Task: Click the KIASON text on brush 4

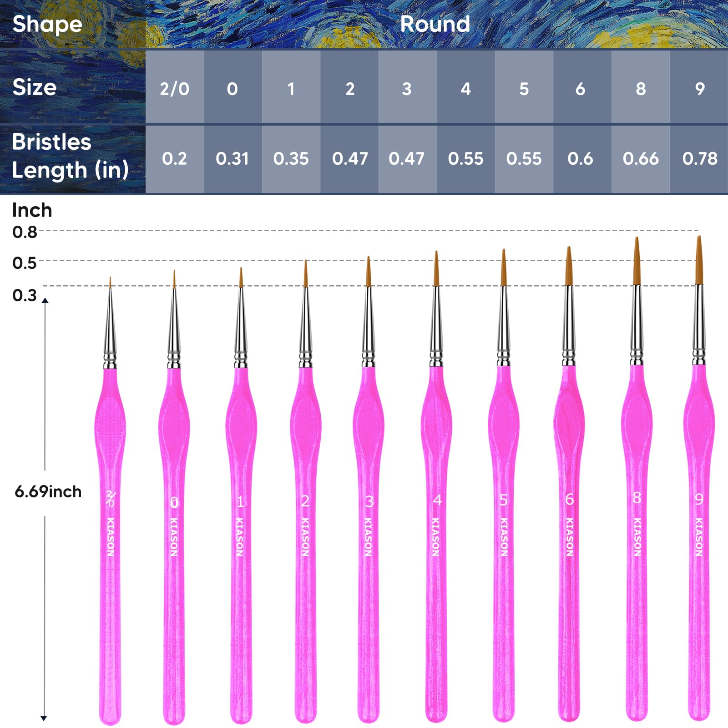Action: [x=435, y=537]
